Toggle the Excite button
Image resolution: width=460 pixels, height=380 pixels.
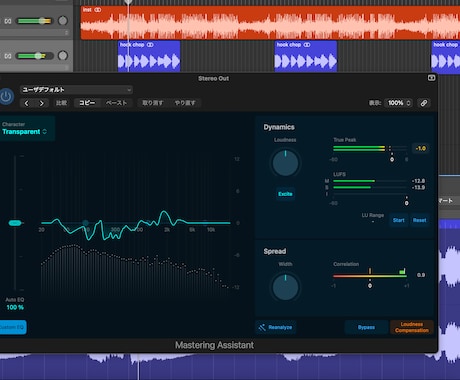click(x=285, y=194)
